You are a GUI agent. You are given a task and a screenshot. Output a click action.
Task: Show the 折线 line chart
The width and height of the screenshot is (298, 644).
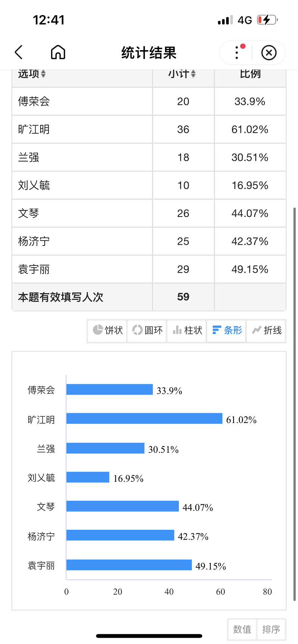click(267, 330)
